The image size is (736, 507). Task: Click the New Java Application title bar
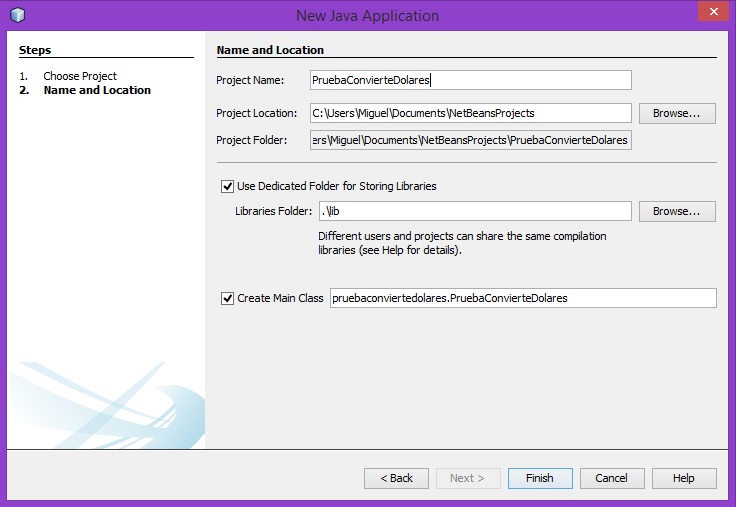(367, 15)
